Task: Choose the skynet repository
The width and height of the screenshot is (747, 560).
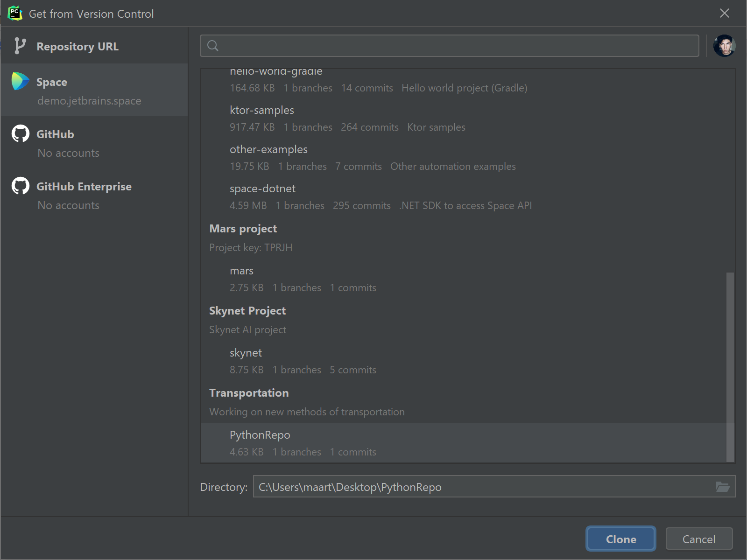Action: tap(246, 353)
